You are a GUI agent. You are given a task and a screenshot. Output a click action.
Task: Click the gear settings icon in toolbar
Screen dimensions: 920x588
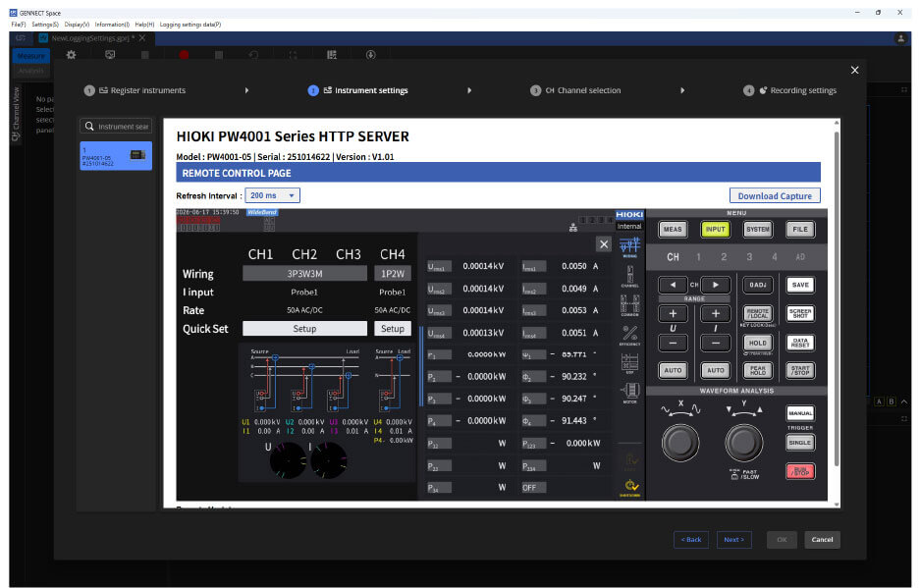coord(71,55)
